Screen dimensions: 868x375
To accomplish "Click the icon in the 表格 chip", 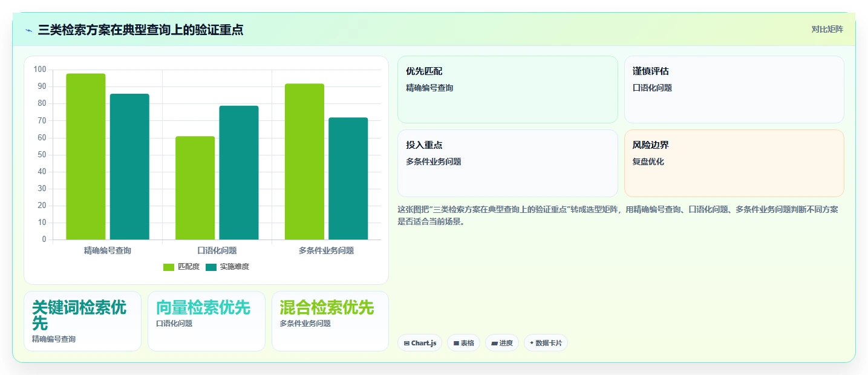I will tap(456, 344).
